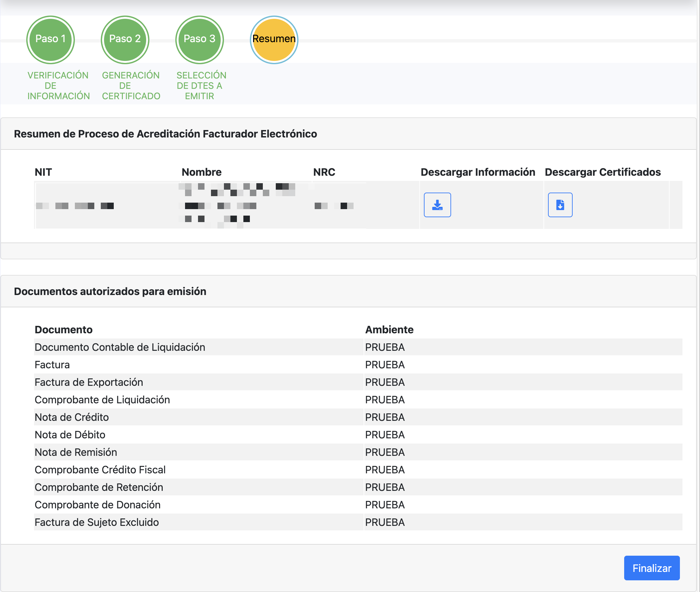
Task: Click the Selección de DTEs a Emitir label
Action: tap(201, 86)
